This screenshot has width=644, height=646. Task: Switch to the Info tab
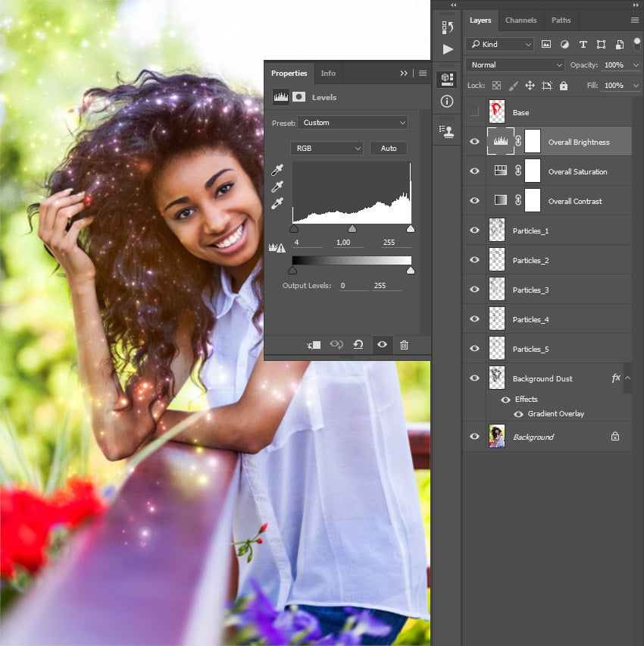tap(328, 74)
